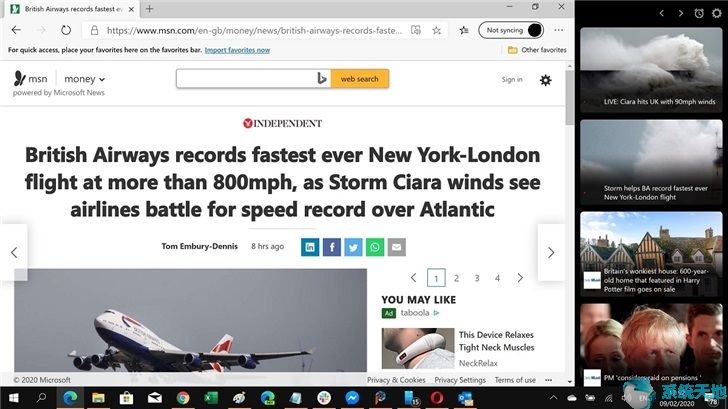This screenshot has width=728, height=409.
Task: Select page 4 in pagination
Action: (497, 278)
